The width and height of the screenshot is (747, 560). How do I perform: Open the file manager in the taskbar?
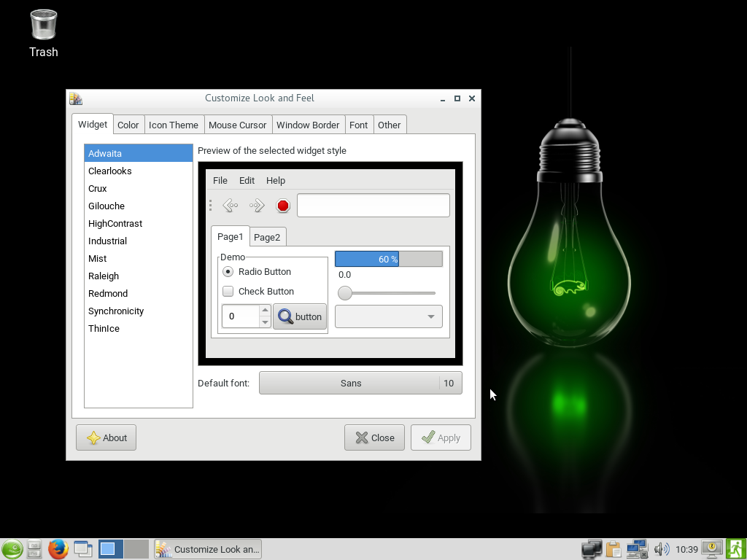[34, 549]
